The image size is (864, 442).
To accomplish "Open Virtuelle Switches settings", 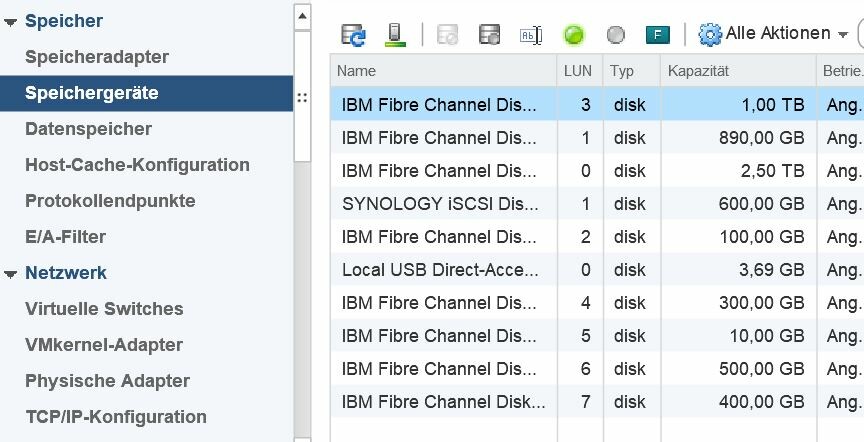I will pos(104,309).
